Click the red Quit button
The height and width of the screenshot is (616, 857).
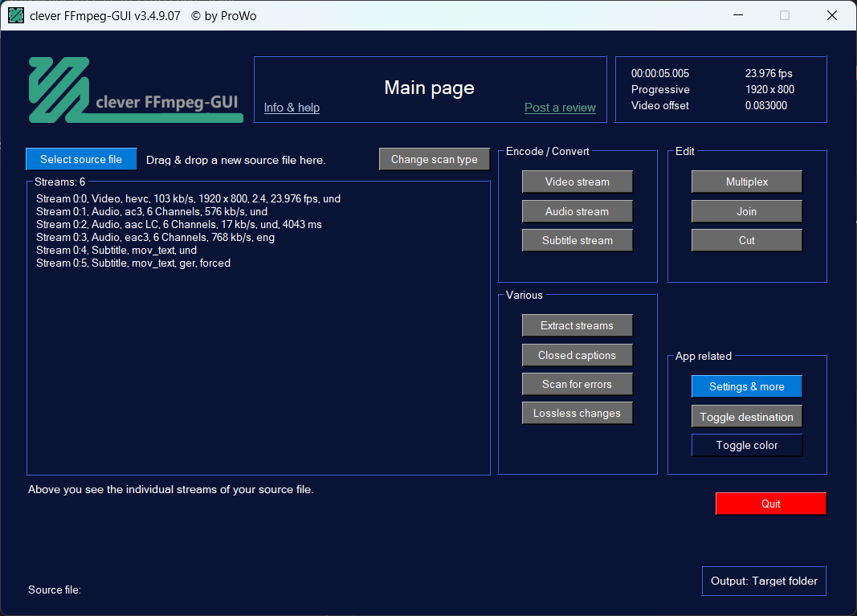click(770, 504)
